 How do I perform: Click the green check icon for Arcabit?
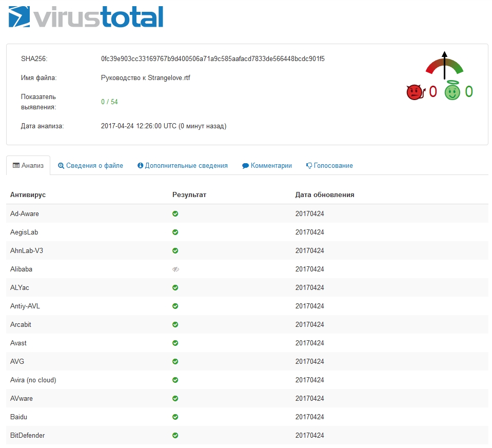175,325
